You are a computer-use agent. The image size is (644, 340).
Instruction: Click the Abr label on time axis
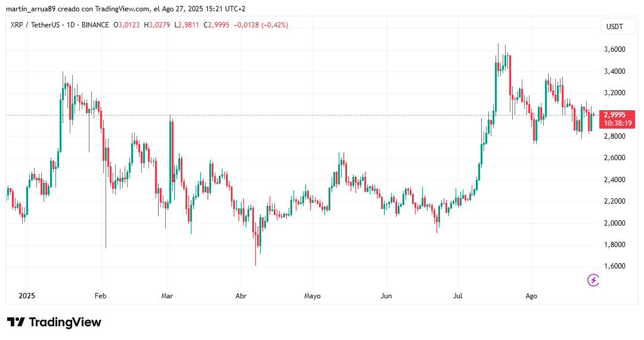tap(241, 296)
